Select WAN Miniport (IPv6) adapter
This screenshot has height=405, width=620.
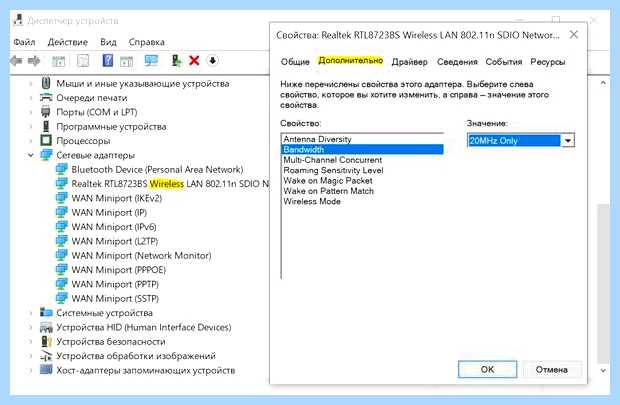pos(114,227)
